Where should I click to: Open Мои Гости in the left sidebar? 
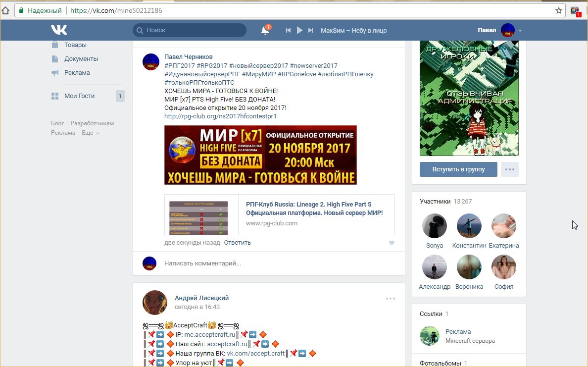[79, 96]
